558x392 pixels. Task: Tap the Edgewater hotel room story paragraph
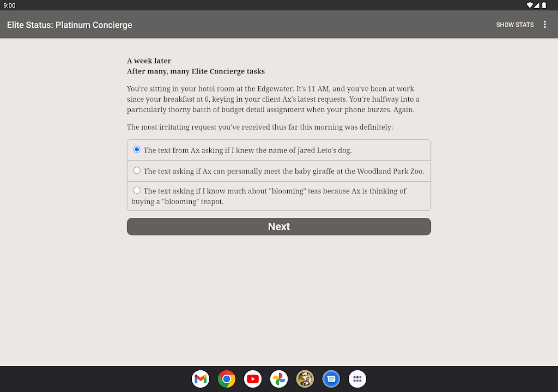coord(273,99)
